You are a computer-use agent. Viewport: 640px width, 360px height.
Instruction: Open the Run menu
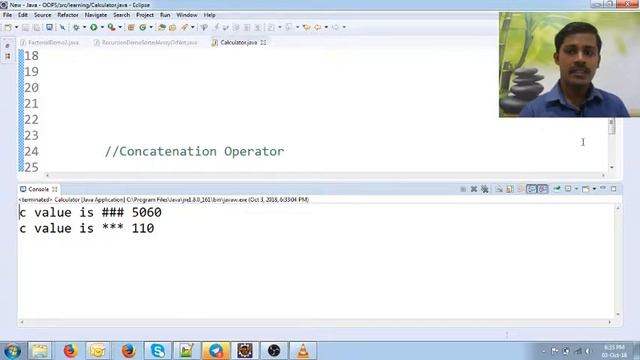pos(165,15)
